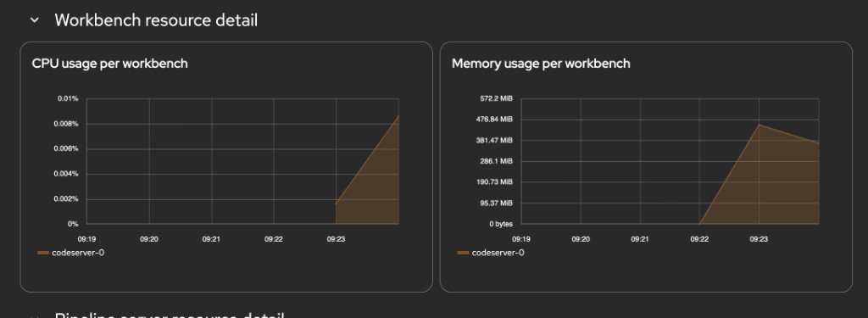Click the 476.84 MiB axis label

coord(494,119)
